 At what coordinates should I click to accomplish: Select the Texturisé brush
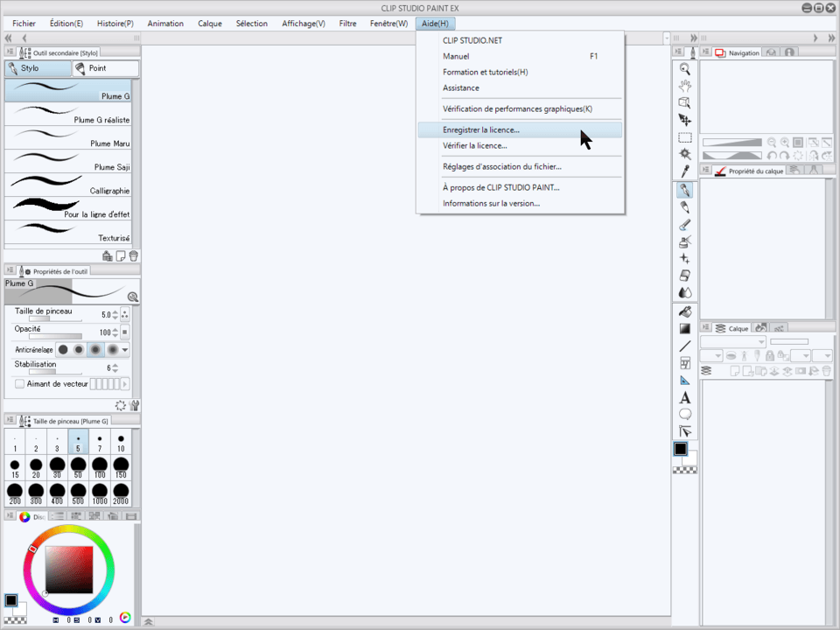68,232
